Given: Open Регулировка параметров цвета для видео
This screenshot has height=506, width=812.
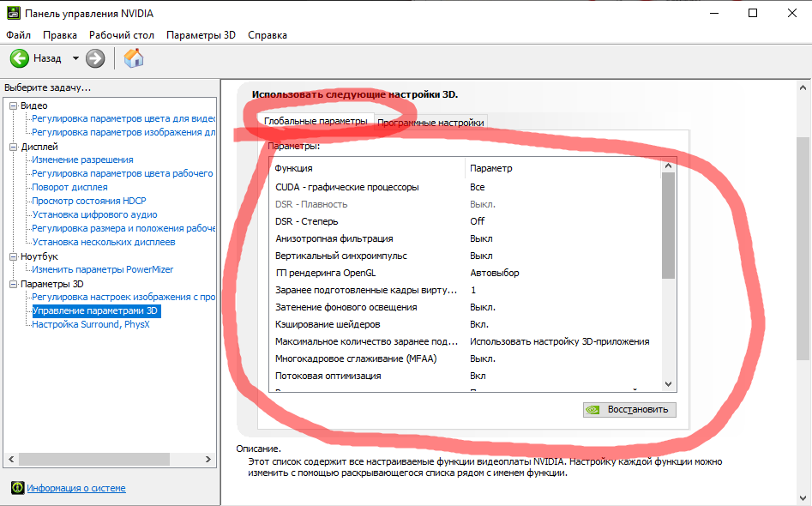Looking at the screenshot, I should pyautogui.click(x=123, y=118).
